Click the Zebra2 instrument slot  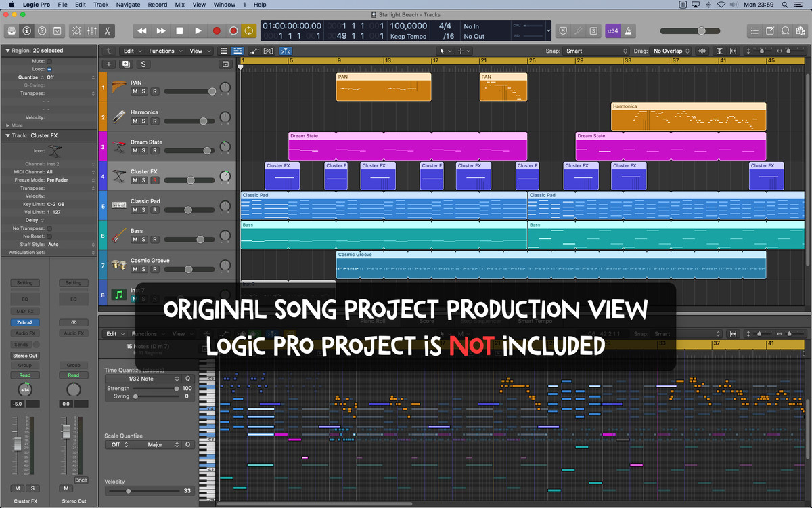click(25, 323)
